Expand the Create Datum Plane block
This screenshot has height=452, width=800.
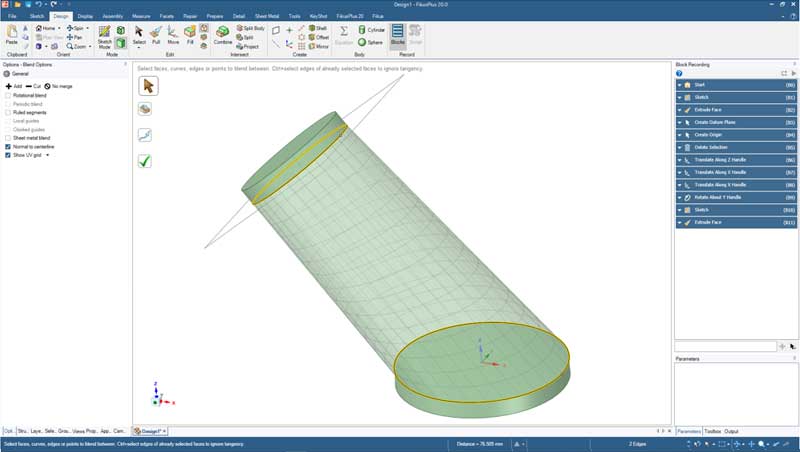pos(680,122)
